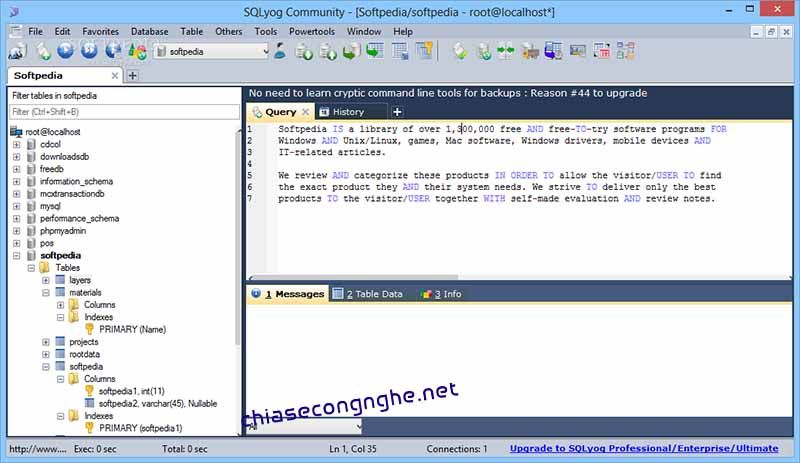Select the softpedia2 varchar(45) column
The height and width of the screenshot is (463, 800).
tap(157, 403)
